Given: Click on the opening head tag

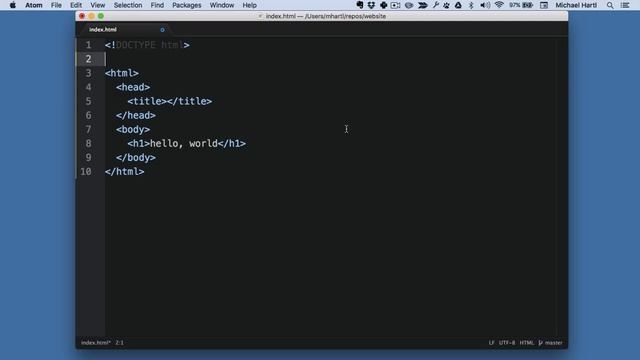Looking at the screenshot, I should click(x=133, y=87).
